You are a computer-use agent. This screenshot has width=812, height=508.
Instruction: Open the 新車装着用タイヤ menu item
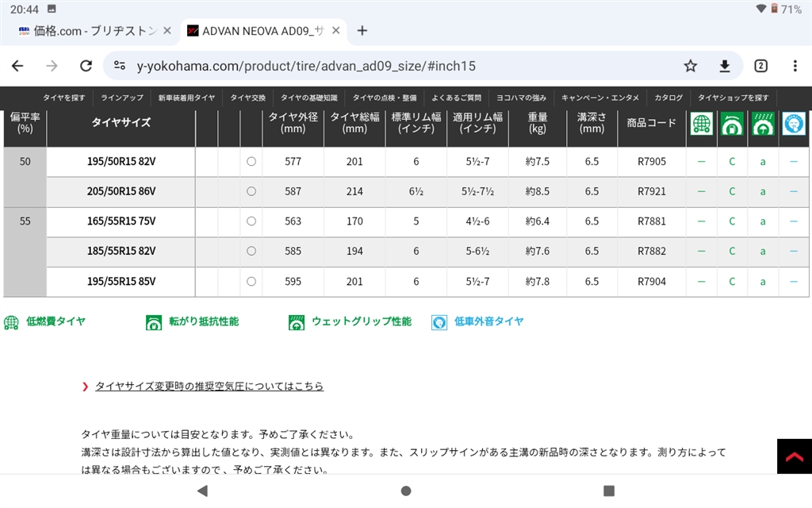click(186, 98)
